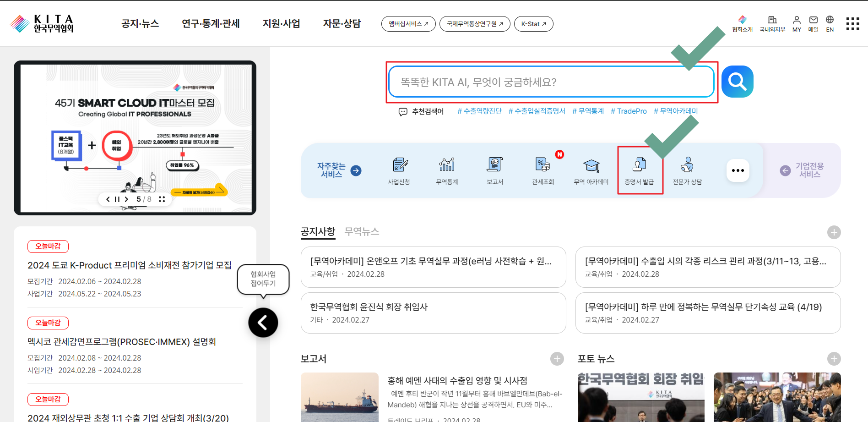Open the 연구·통계·관세 menu

[x=211, y=24]
